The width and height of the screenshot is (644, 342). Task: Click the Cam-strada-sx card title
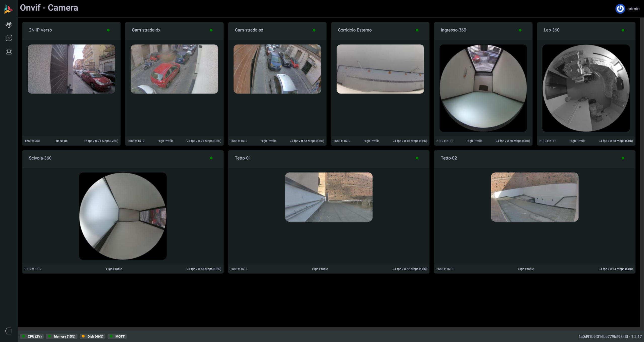pyautogui.click(x=249, y=30)
